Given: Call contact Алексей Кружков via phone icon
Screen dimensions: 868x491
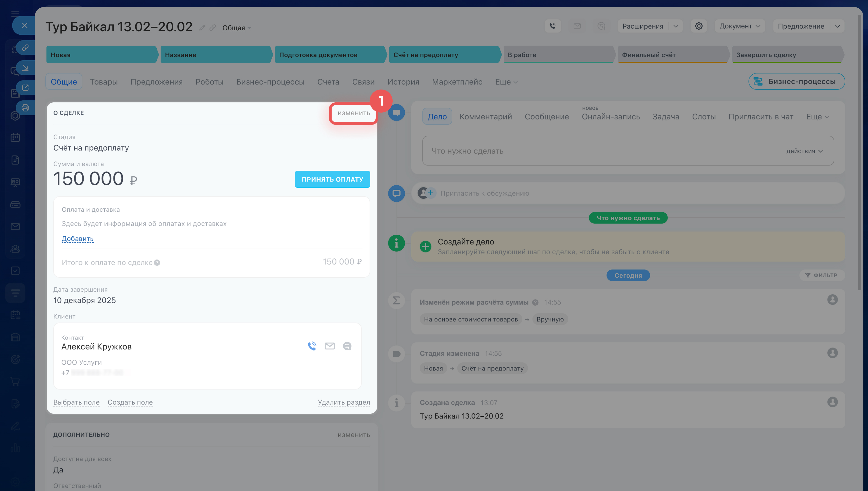Looking at the screenshot, I should pyautogui.click(x=312, y=346).
